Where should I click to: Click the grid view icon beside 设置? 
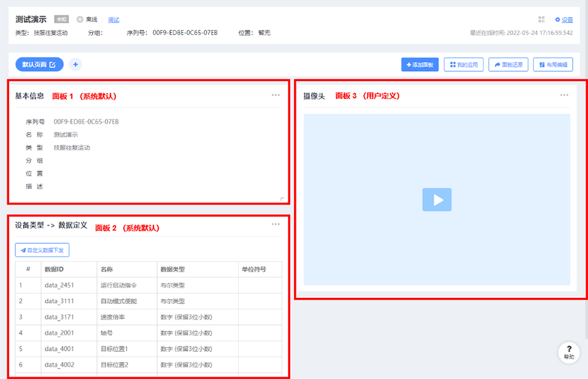coord(541,20)
